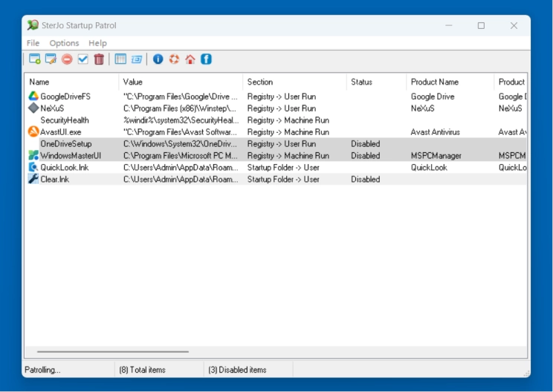Click the QuickLook product name cell
This screenshot has width=553, height=392.
coord(429,167)
